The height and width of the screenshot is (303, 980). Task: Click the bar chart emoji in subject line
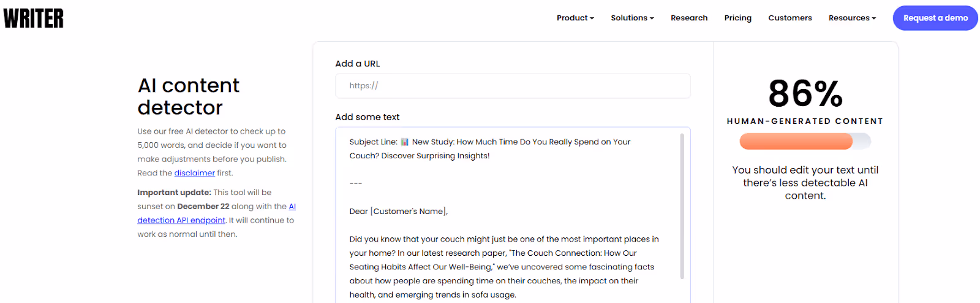(404, 142)
